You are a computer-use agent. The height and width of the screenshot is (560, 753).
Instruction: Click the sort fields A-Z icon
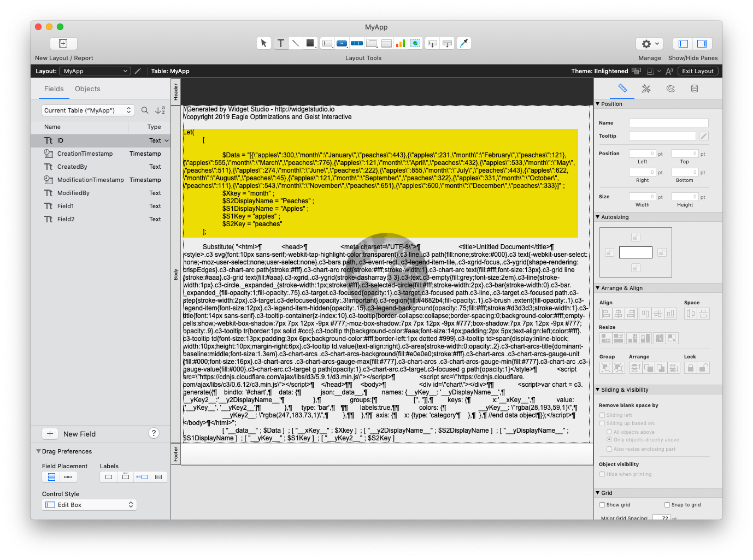pos(160,110)
